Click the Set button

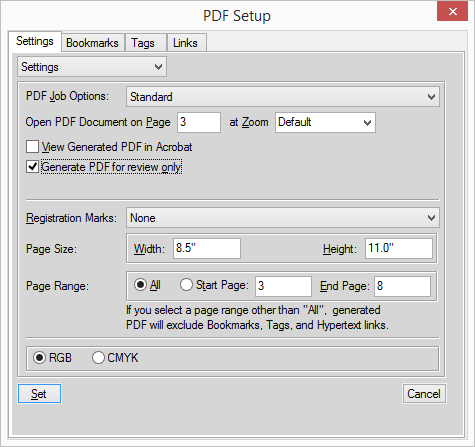click(x=39, y=394)
